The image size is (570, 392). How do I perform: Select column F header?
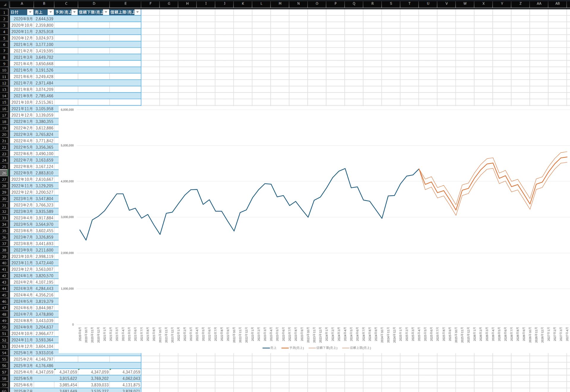(150, 4)
